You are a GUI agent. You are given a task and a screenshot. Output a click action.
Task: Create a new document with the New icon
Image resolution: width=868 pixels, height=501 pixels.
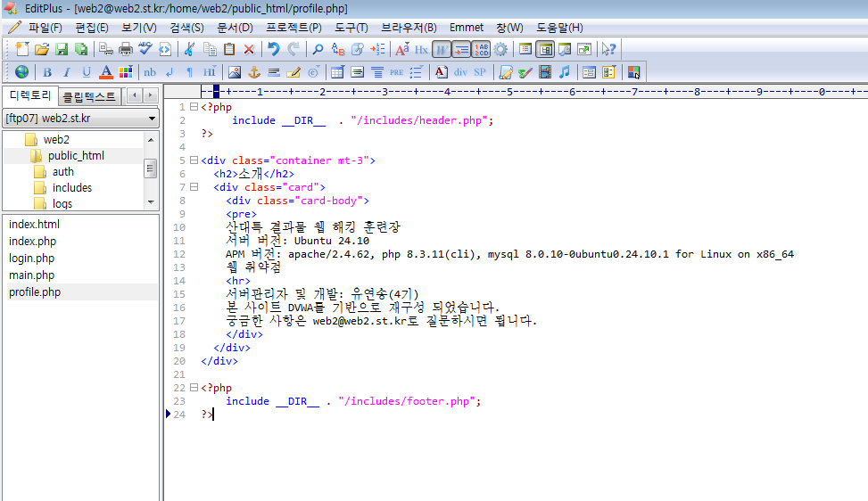click(22, 49)
